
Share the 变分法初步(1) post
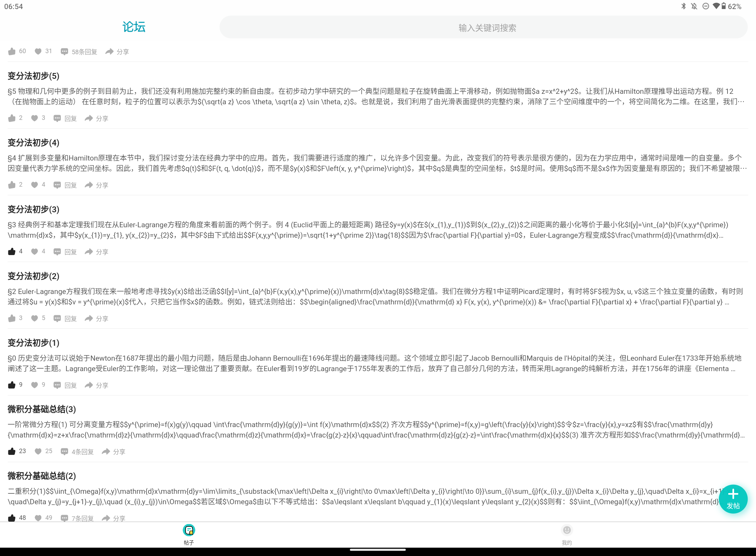(x=89, y=385)
